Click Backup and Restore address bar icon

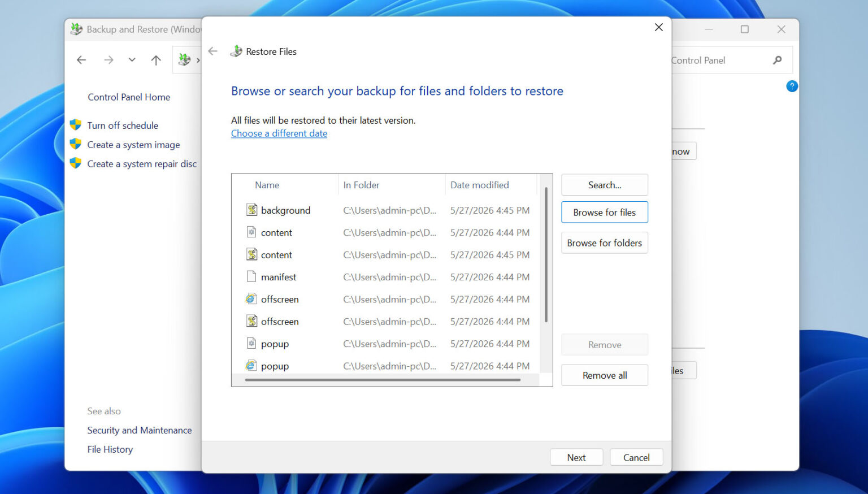(184, 59)
